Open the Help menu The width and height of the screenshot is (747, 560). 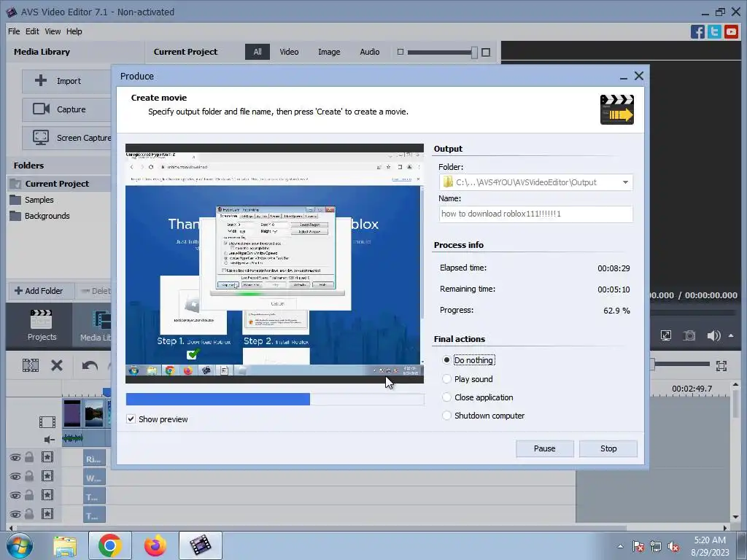click(74, 31)
